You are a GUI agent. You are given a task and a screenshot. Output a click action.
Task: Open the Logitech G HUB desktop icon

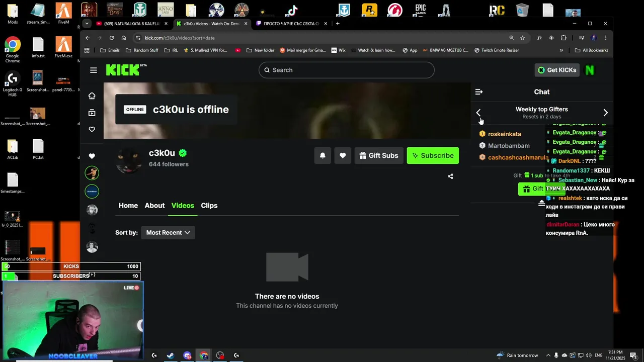click(x=13, y=83)
